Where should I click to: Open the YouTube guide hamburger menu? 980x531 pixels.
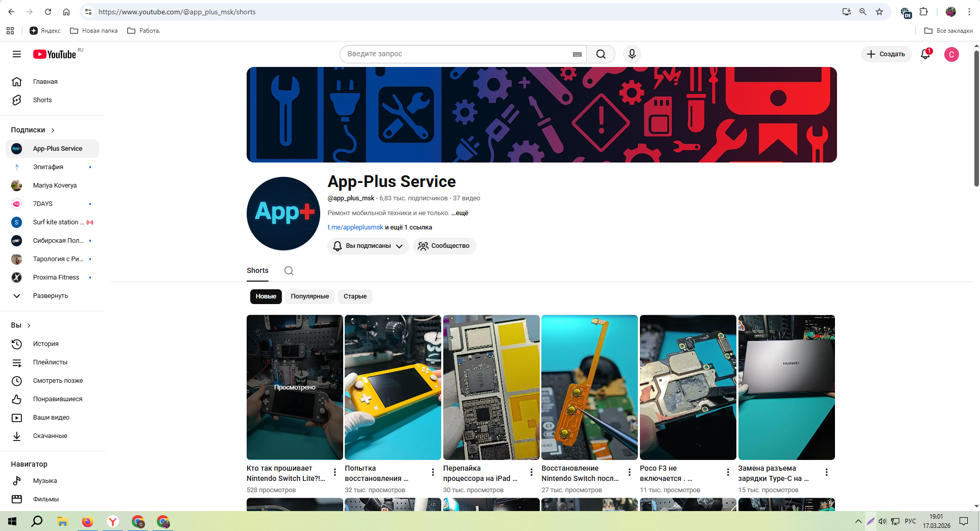17,54
